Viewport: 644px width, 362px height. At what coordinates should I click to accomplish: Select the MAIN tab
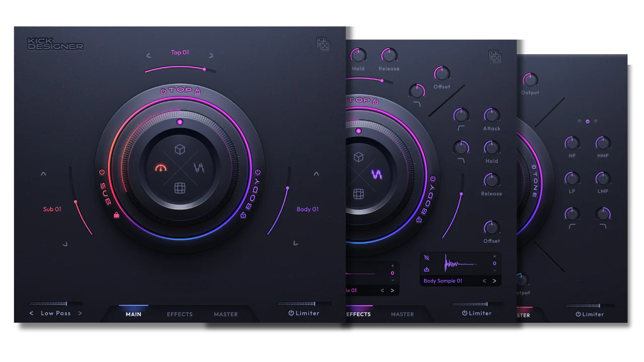tap(133, 314)
